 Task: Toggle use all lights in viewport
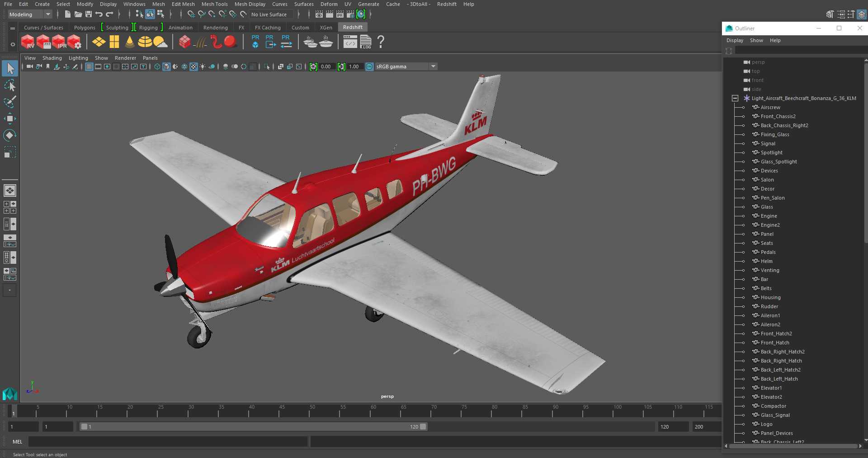pyautogui.click(x=203, y=67)
